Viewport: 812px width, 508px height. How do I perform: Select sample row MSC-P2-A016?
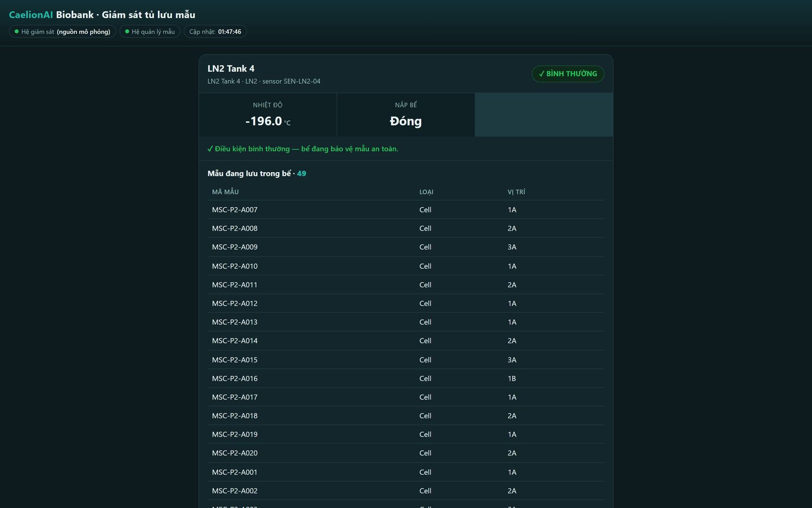coord(406,378)
